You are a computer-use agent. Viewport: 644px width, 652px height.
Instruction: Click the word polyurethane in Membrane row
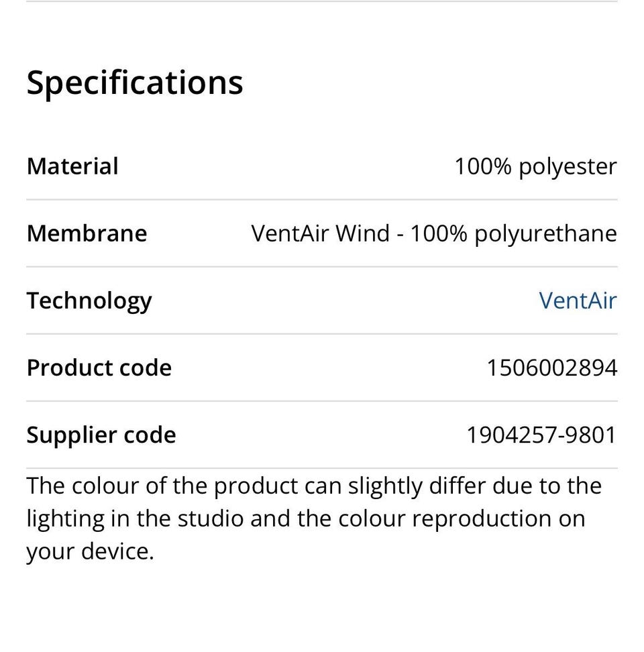(545, 234)
